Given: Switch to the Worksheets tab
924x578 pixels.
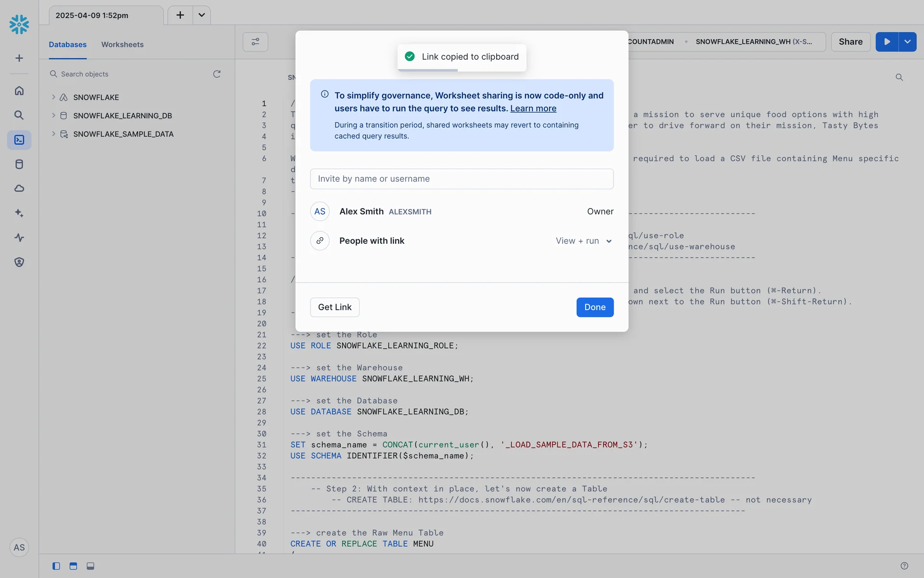Looking at the screenshot, I should click(x=122, y=44).
